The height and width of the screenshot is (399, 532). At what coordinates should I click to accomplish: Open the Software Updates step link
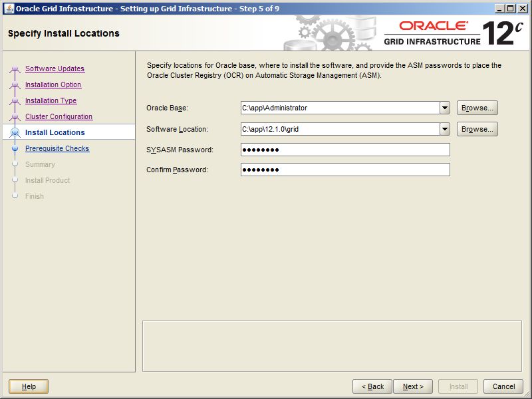pos(55,68)
